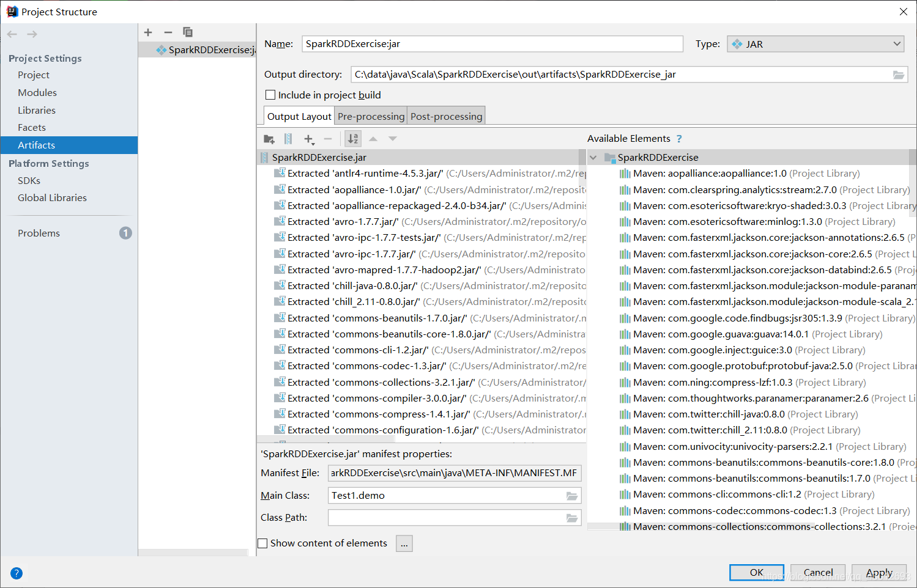
Task: Click move down arrow in layout toolbar
Action: click(x=393, y=139)
